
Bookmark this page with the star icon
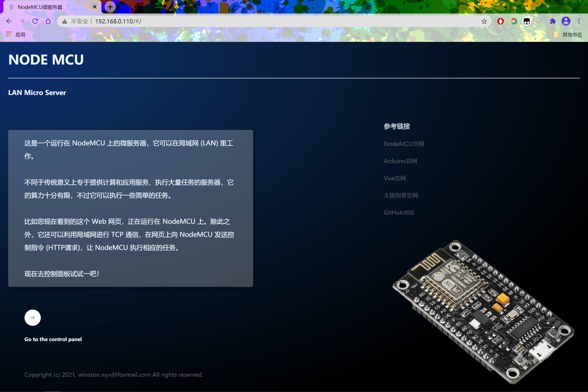pos(484,21)
